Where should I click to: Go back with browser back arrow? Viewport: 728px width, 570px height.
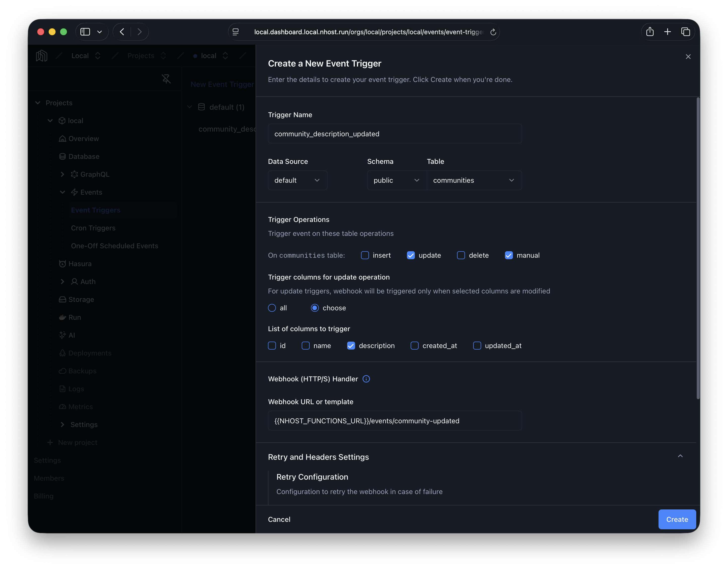[x=122, y=32]
